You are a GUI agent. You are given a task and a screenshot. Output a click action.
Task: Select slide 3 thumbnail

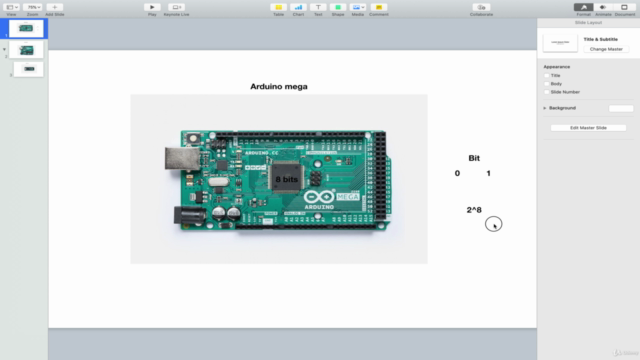[28, 69]
